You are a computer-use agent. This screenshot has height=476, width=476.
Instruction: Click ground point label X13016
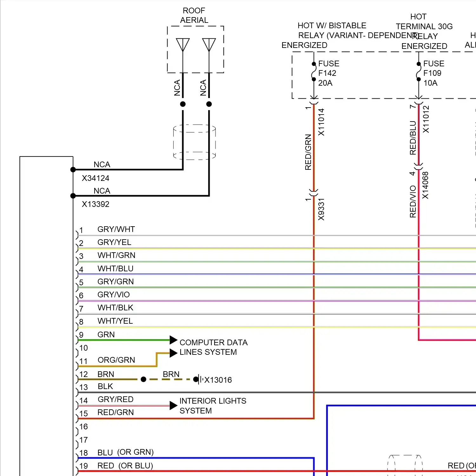(218, 380)
